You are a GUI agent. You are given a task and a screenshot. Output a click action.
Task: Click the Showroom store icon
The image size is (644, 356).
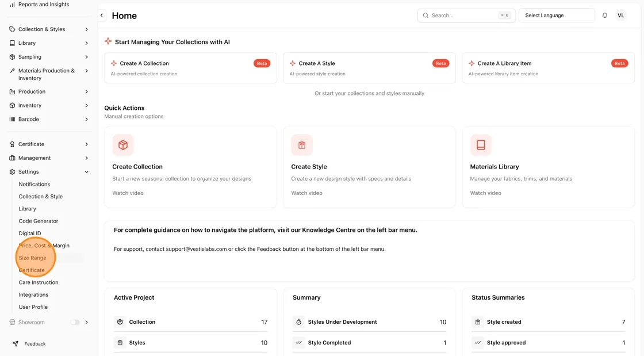(12, 322)
